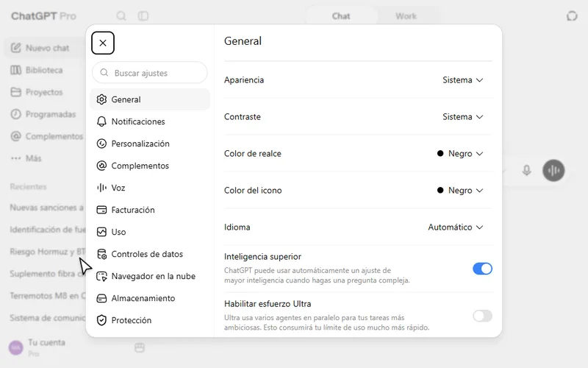Open the recent chat Identificación de fue
Image resolution: width=588 pixels, height=368 pixels.
(x=46, y=230)
